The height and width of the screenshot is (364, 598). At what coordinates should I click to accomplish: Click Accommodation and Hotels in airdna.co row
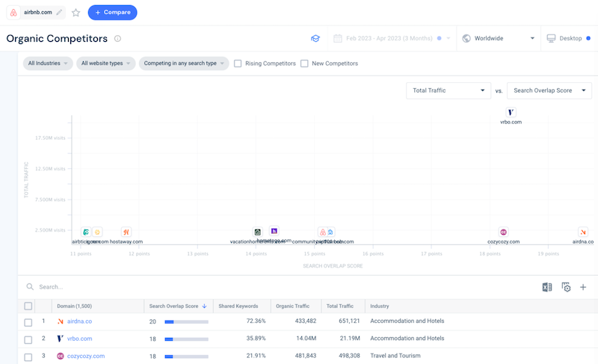coord(407,321)
